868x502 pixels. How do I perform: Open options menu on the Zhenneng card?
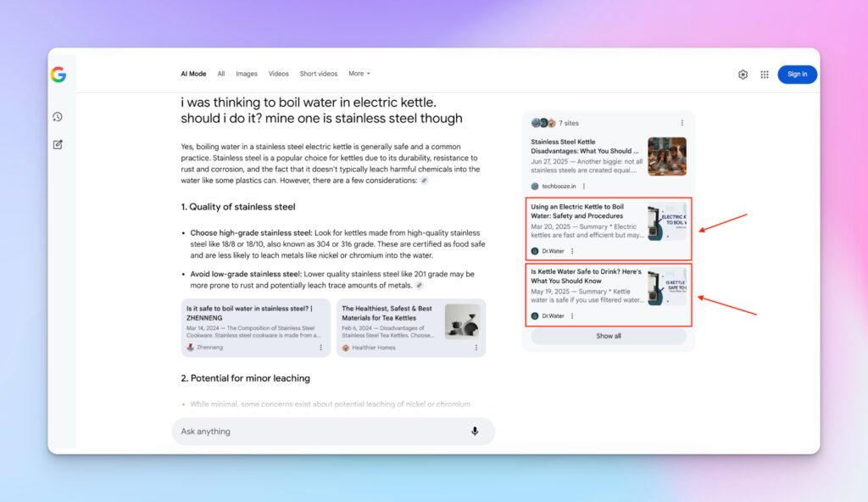coord(320,348)
